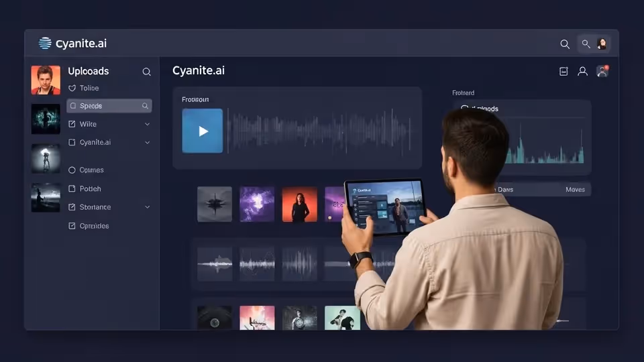Viewport: 644px width, 362px height.
Task: Select the Cpreiides sidebar item
Action: [94, 226]
